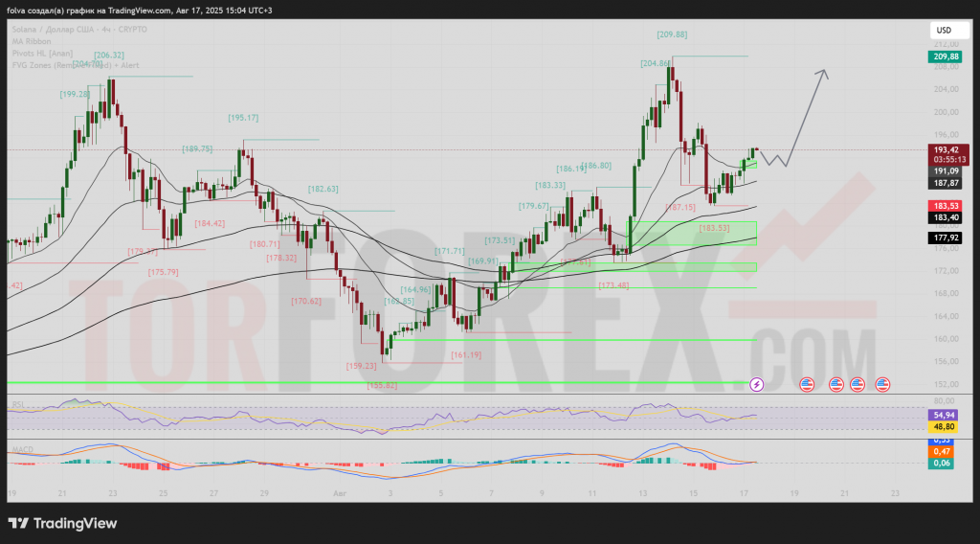This screenshot has height=544, width=980.
Task: Click the [189.75] pivot label
Action: [x=197, y=148]
